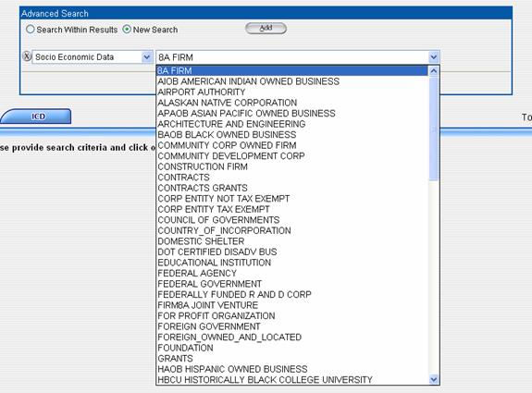Click the scroll up arrow in the list

point(434,71)
